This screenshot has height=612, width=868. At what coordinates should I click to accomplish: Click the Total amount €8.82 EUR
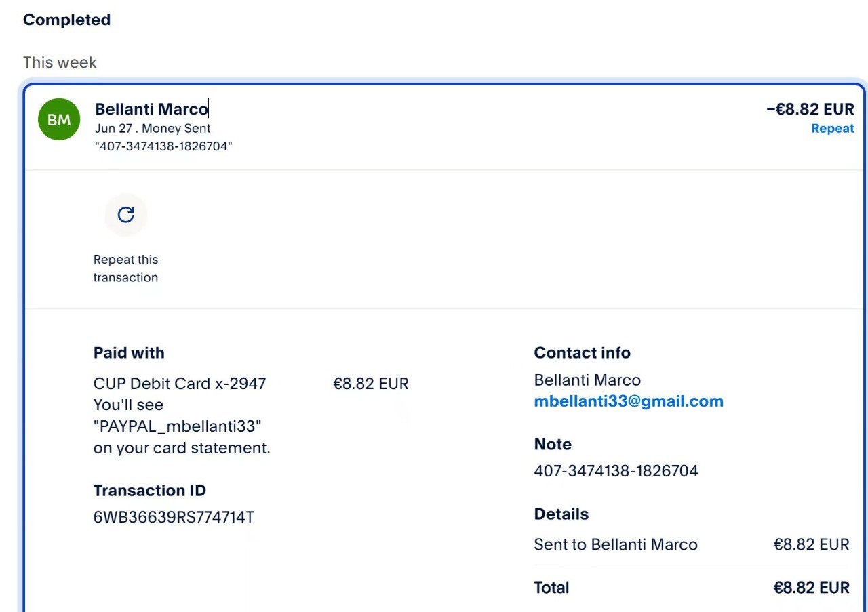point(811,588)
